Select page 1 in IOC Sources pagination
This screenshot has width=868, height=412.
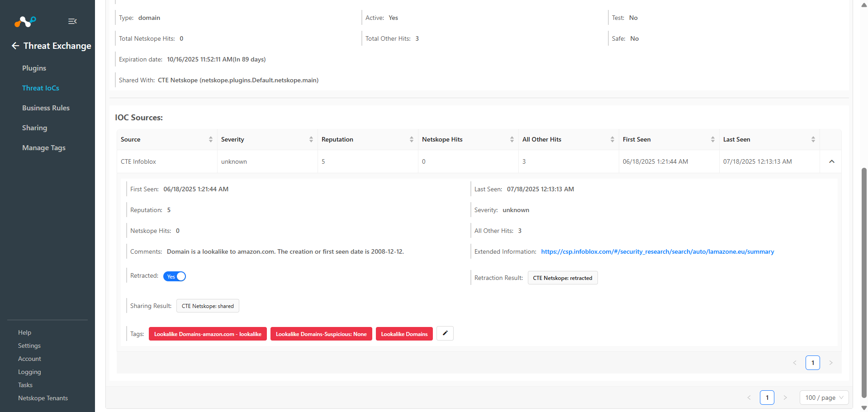[x=813, y=362]
